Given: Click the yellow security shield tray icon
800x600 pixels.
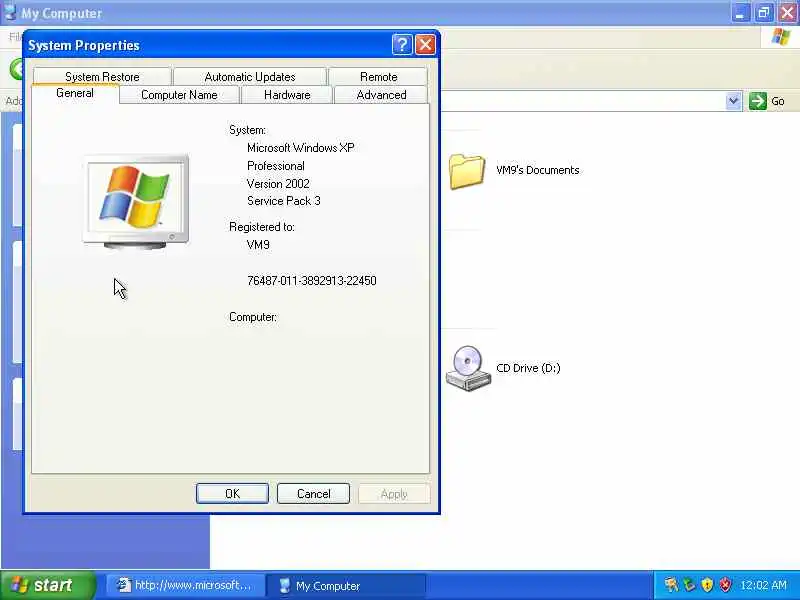Looking at the screenshot, I should coord(707,585).
